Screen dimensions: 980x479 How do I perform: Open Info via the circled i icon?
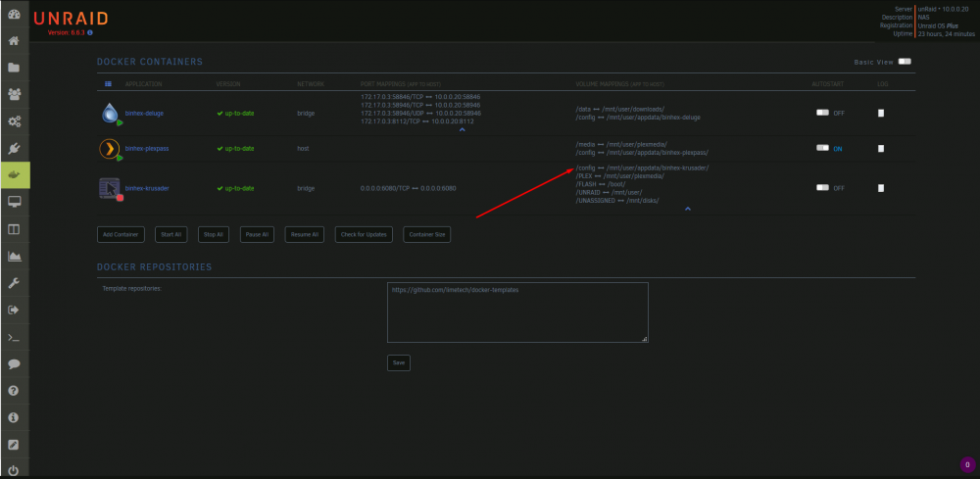pyautogui.click(x=14, y=418)
